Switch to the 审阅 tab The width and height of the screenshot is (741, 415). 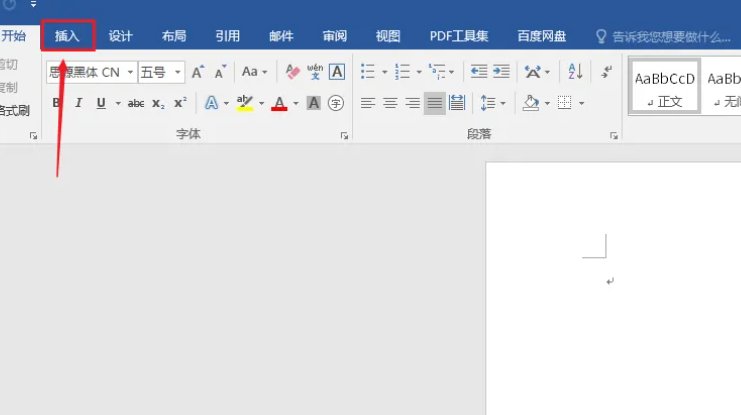coord(335,36)
